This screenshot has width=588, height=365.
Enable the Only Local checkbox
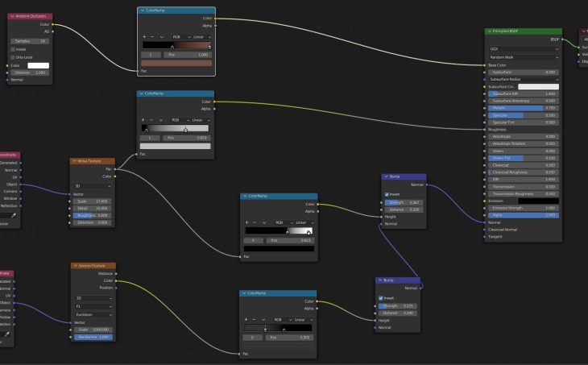pos(12,57)
